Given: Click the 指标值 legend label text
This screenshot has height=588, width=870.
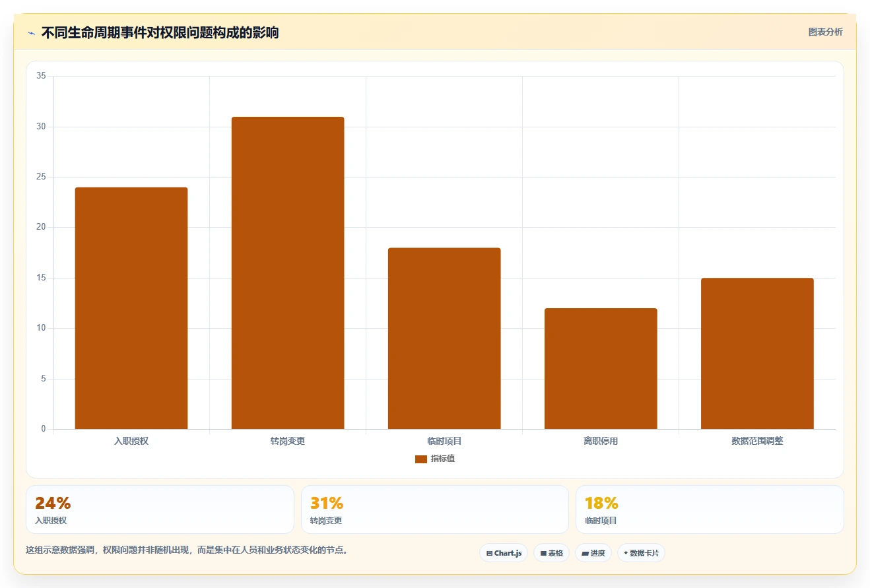Looking at the screenshot, I should point(443,459).
